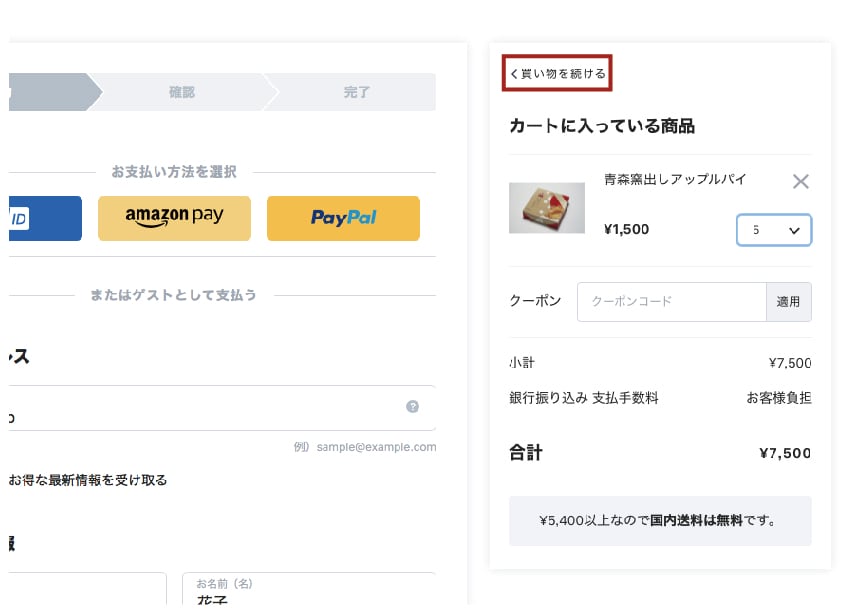The height and width of the screenshot is (613, 868).
Task: Click the apple pie product thumbnail
Action: 547,208
